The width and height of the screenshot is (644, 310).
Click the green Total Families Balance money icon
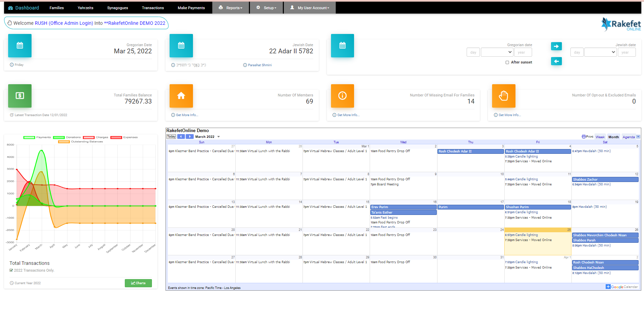20,96
